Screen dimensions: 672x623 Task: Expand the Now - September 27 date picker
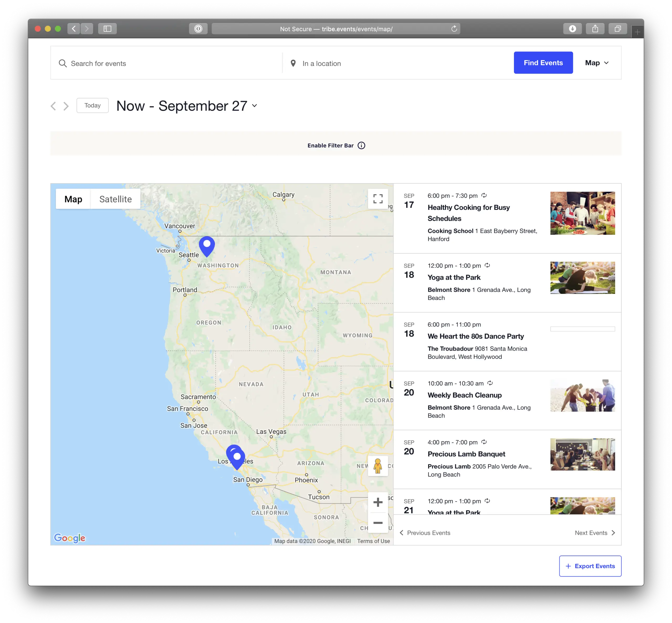click(x=186, y=106)
